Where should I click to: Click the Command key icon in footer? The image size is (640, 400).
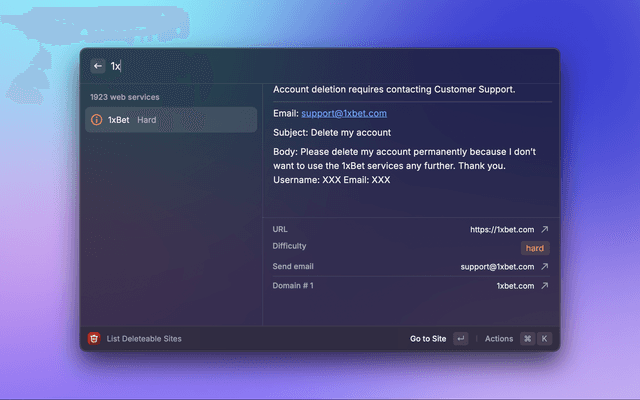[x=527, y=339]
